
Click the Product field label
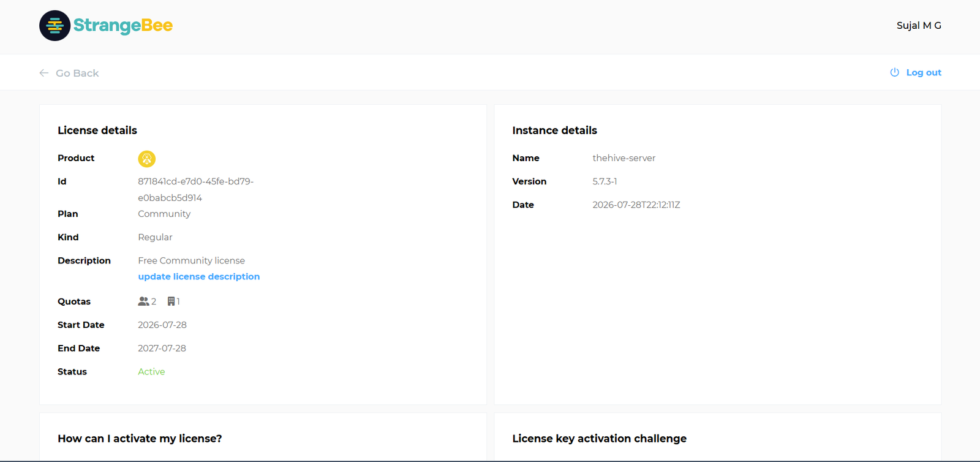(x=76, y=158)
